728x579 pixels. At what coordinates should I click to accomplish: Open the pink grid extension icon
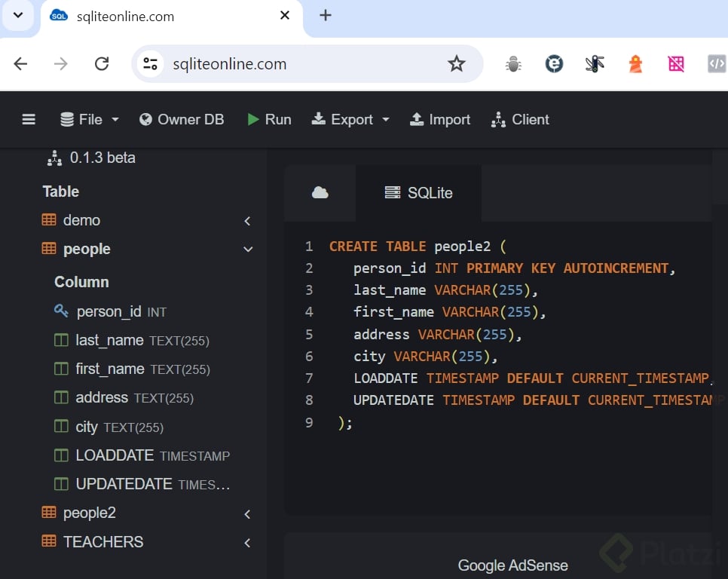pyautogui.click(x=676, y=64)
